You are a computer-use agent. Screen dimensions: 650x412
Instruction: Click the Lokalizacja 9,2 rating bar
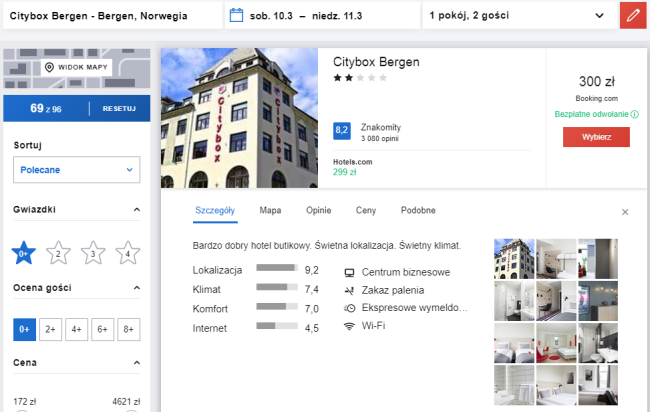pyautogui.click(x=277, y=268)
